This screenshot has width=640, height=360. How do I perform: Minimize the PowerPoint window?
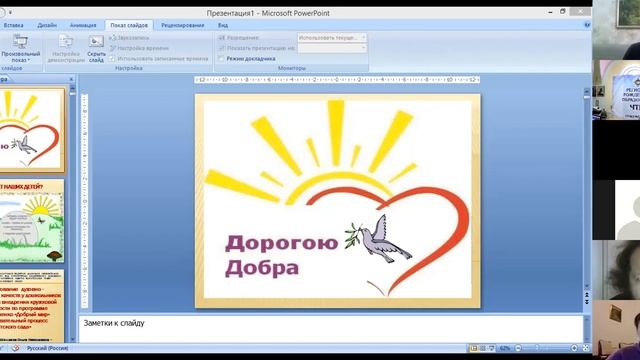pyautogui.click(x=550, y=12)
